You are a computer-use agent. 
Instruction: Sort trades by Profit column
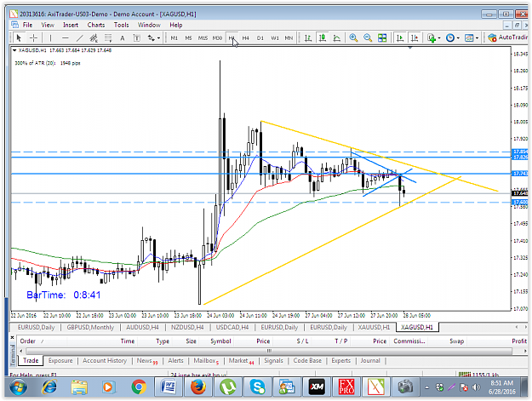coord(518,341)
